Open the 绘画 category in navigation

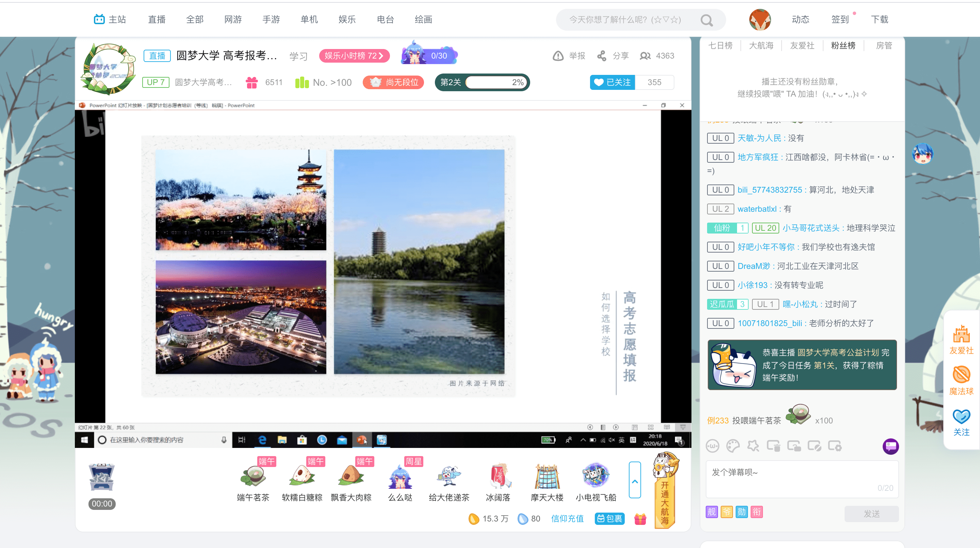coord(423,19)
